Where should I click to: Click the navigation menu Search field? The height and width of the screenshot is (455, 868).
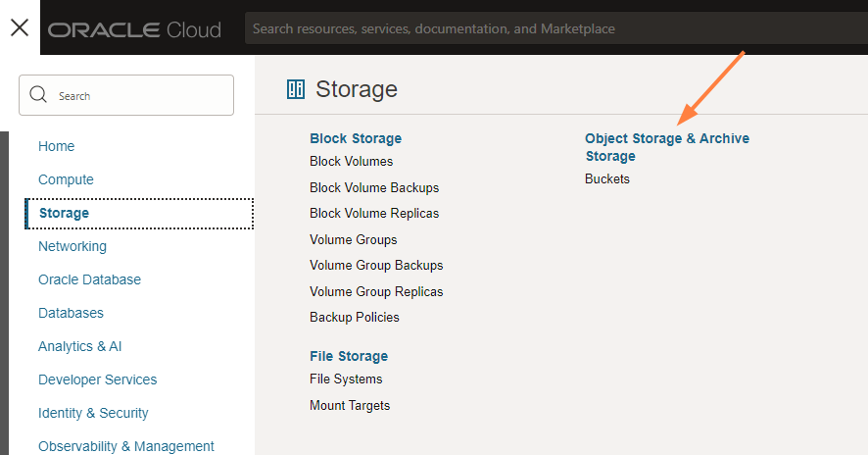click(x=137, y=96)
